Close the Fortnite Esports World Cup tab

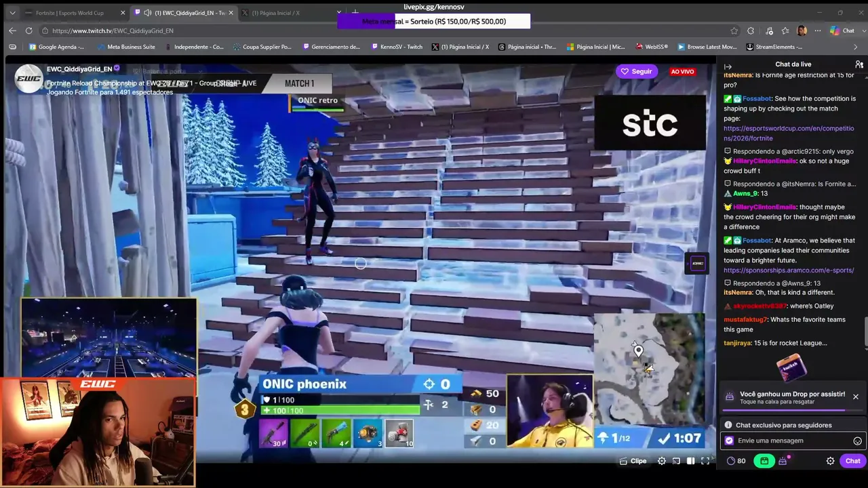[123, 13]
